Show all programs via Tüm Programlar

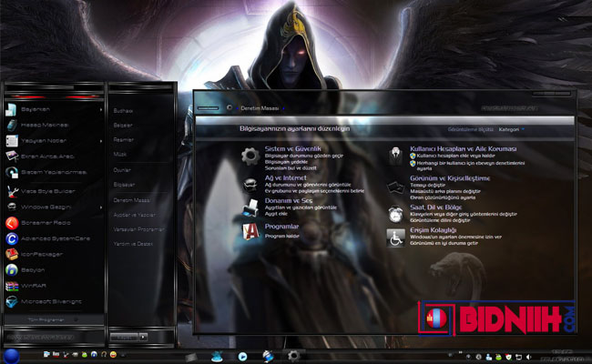click(x=46, y=320)
